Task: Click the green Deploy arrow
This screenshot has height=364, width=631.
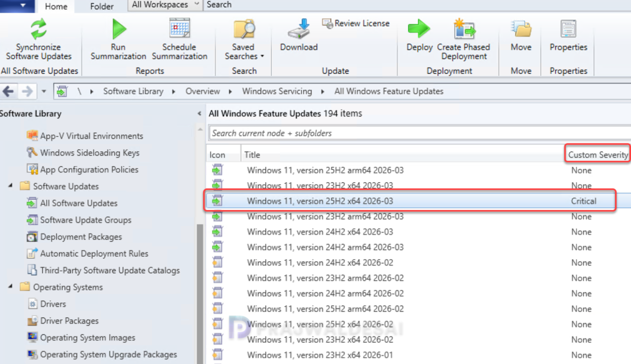Action: (x=419, y=29)
